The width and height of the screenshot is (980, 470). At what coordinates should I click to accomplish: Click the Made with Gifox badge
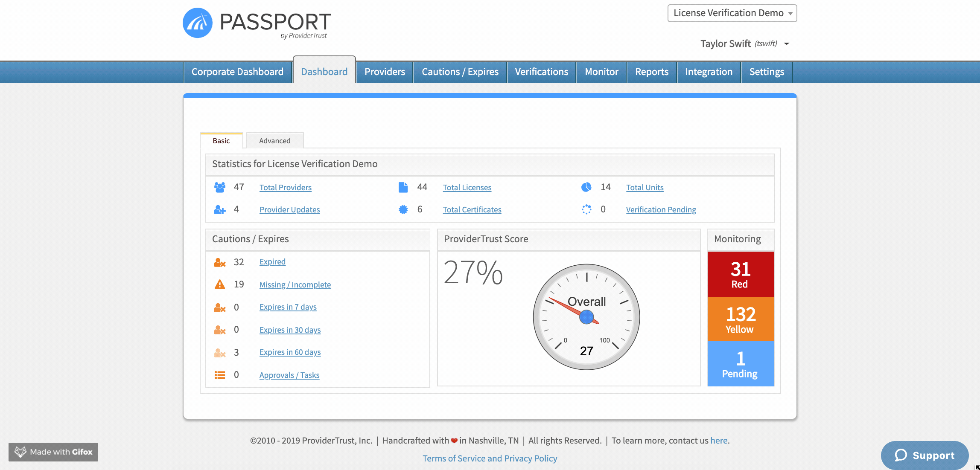53,452
